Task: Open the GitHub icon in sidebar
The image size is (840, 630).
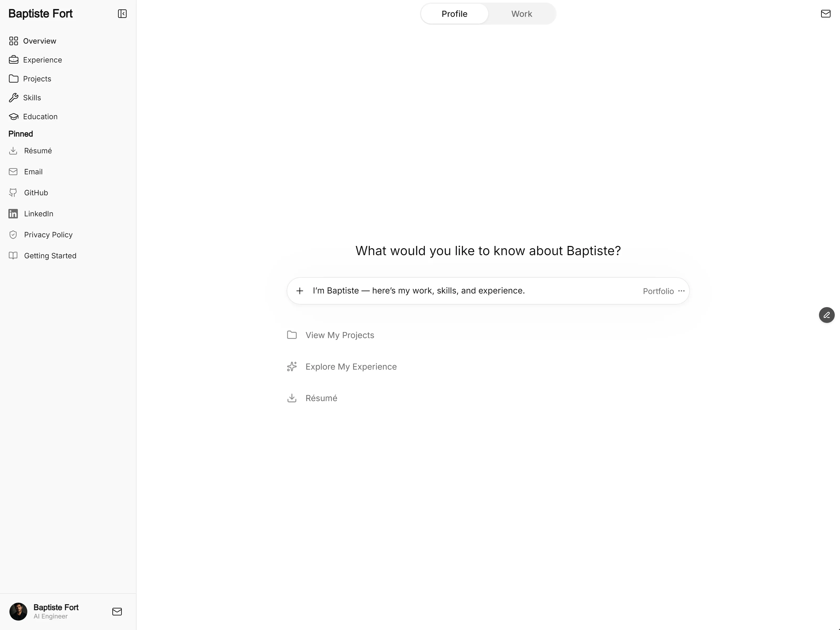Action: click(13, 193)
